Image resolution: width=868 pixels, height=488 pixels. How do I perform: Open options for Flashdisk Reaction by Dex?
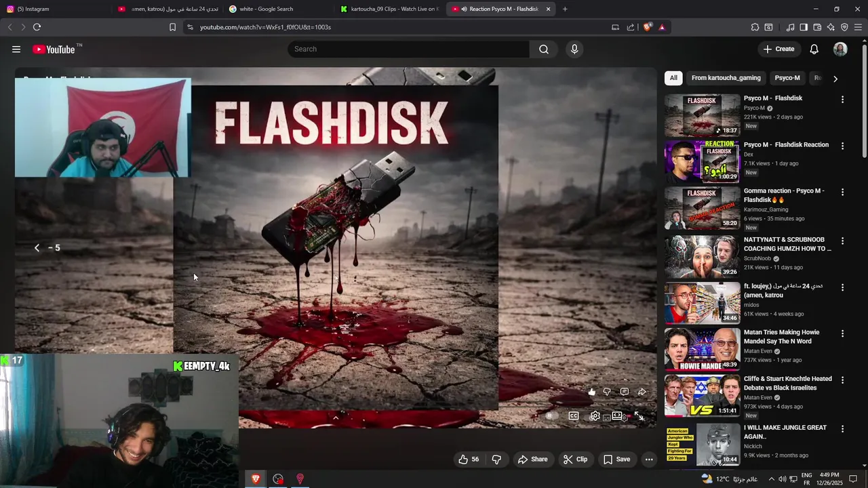click(x=842, y=146)
